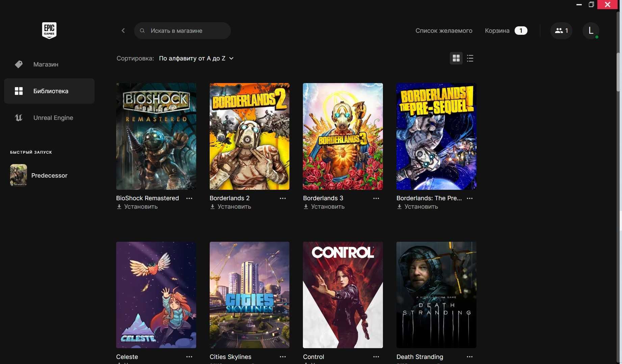Click the cart count badge
Image resolution: width=622 pixels, height=364 pixels.
pos(521,31)
